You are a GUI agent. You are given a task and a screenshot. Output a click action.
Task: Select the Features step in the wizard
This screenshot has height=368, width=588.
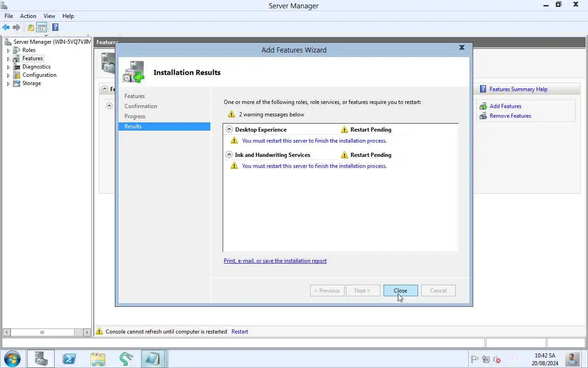pos(135,96)
